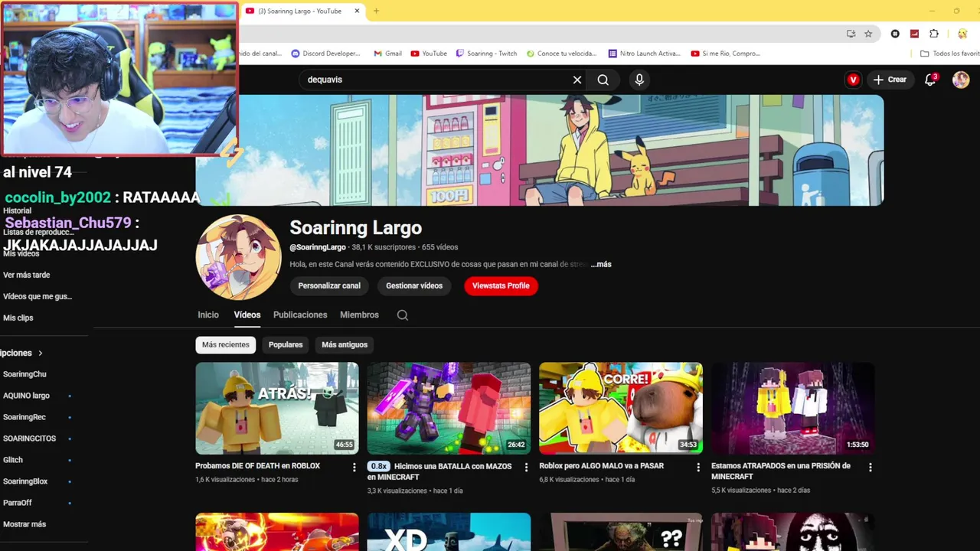Open Ver más tarde in sidebar
The image size is (980, 551).
point(26,275)
